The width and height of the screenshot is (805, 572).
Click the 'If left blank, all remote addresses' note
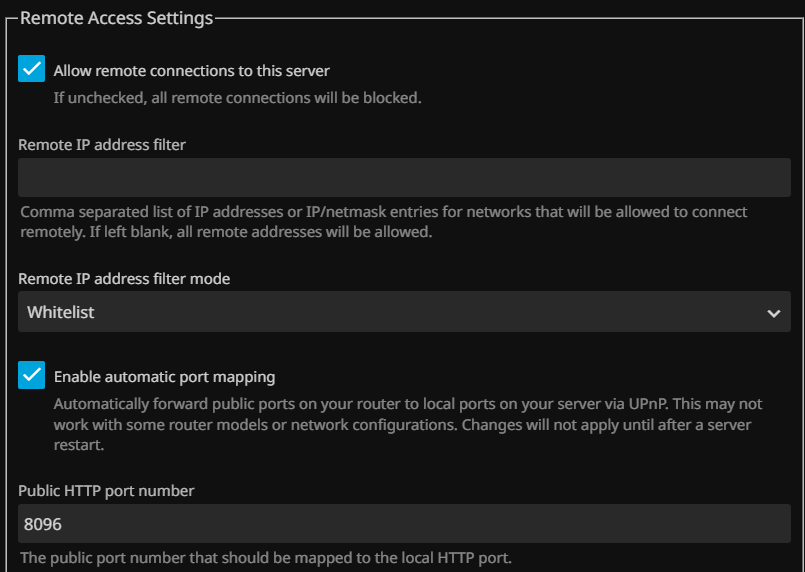[310, 232]
